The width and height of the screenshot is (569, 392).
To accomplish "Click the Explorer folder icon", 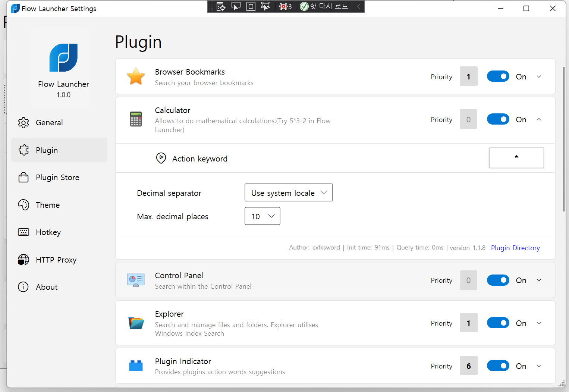I will pos(136,323).
